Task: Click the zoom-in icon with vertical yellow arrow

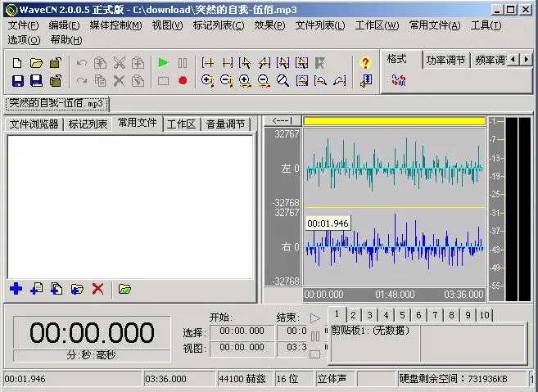Action: (x=207, y=81)
